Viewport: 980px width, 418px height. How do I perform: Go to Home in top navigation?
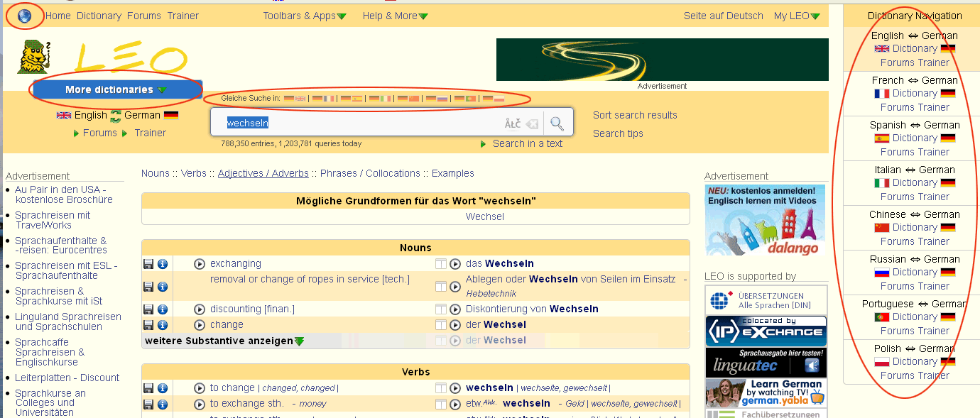click(58, 16)
